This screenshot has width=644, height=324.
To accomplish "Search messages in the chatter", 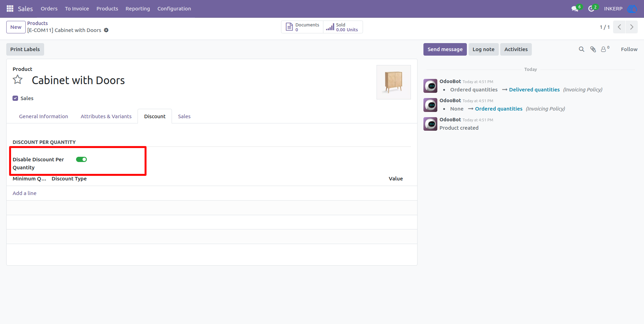I will 581,49.
